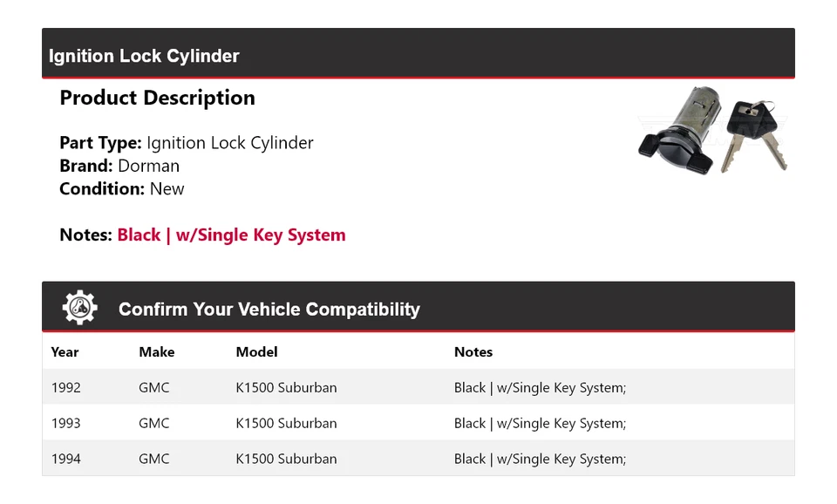
Task: Select the Ignition Lock Cylinder title bar text
Action: (x=144, y=56)
